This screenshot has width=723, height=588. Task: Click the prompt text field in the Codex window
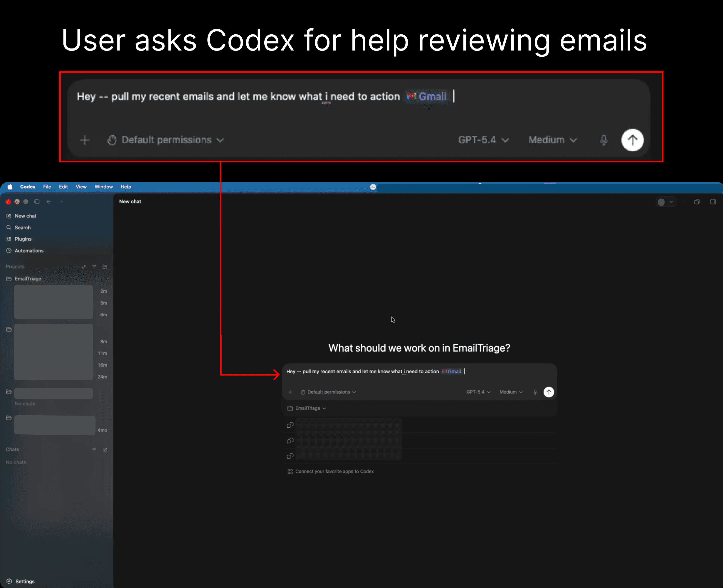point(419,372)
